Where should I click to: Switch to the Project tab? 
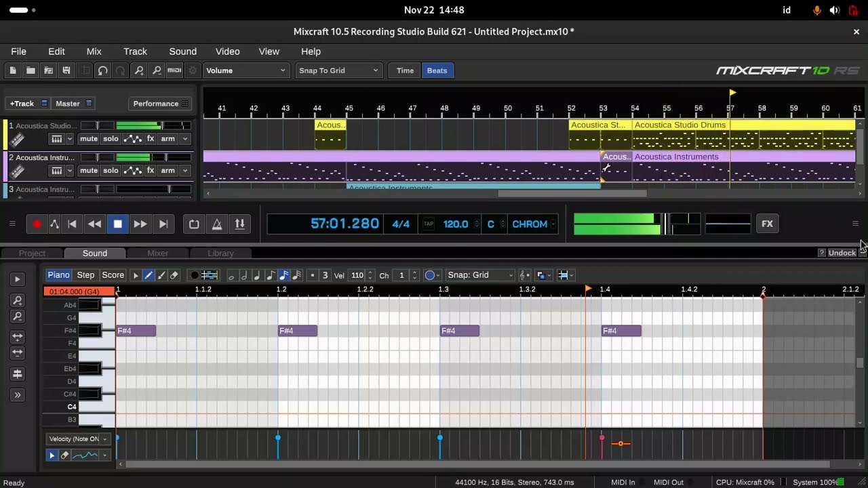coord(32,253)
